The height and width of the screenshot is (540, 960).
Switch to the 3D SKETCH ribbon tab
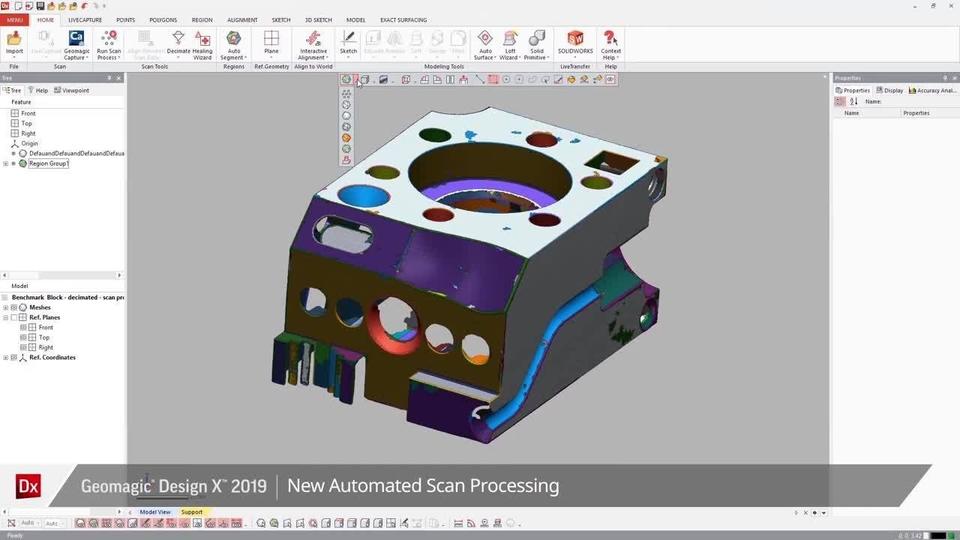[x=318, y=20]
